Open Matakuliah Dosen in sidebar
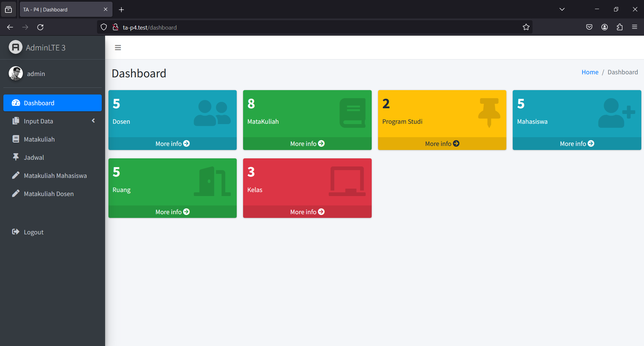644x346 pixels. click(x=52, y=194)
